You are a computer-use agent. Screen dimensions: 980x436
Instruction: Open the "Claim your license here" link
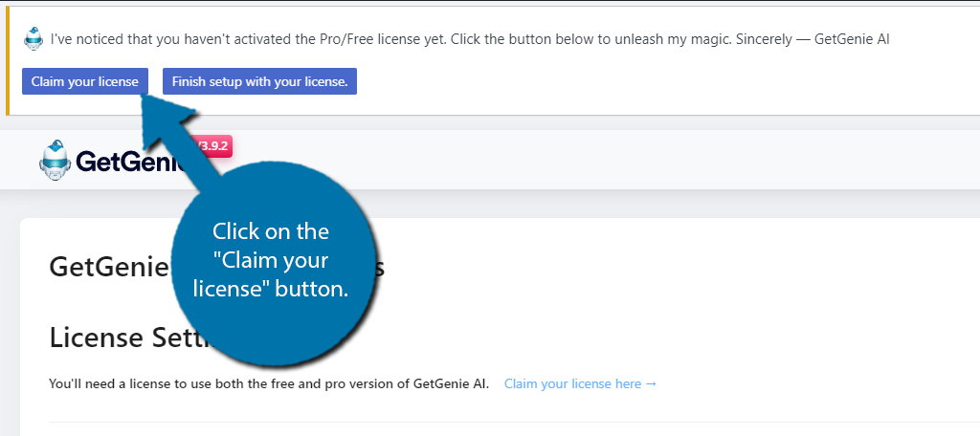coord(572,383)
